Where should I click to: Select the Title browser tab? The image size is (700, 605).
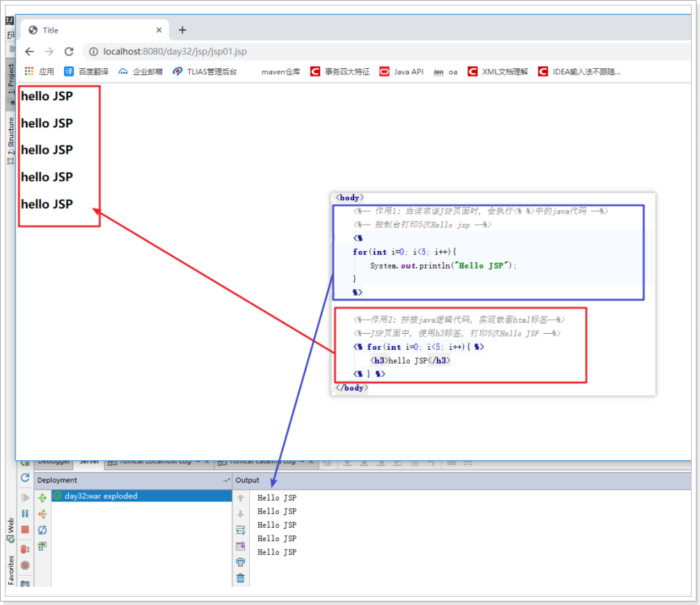coord(95,30)
